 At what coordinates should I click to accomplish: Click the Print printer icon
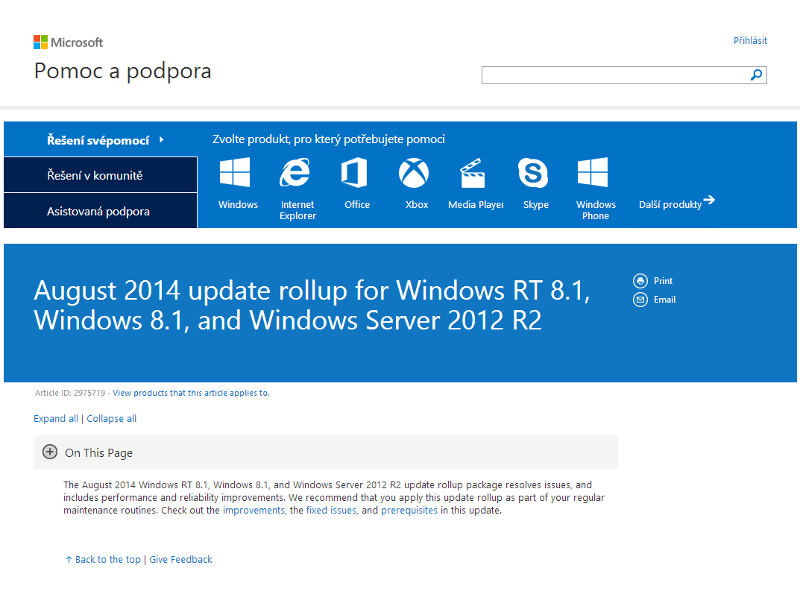point(640,281)
